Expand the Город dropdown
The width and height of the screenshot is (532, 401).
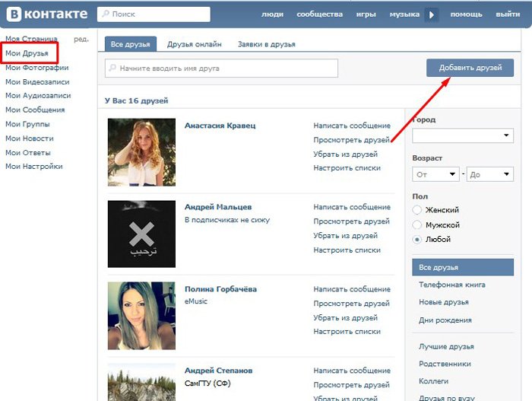463,136
